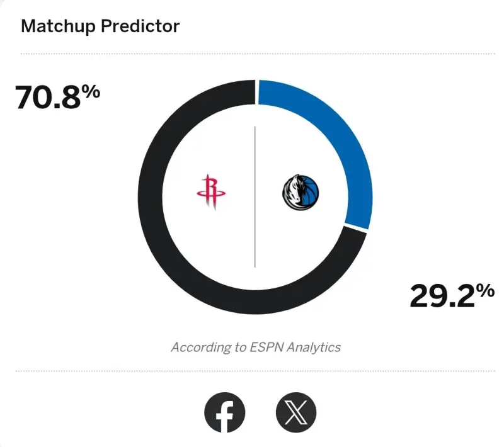Click the dotted separator above the share icons
Screen dimensions: 504x447
point(252,371)
